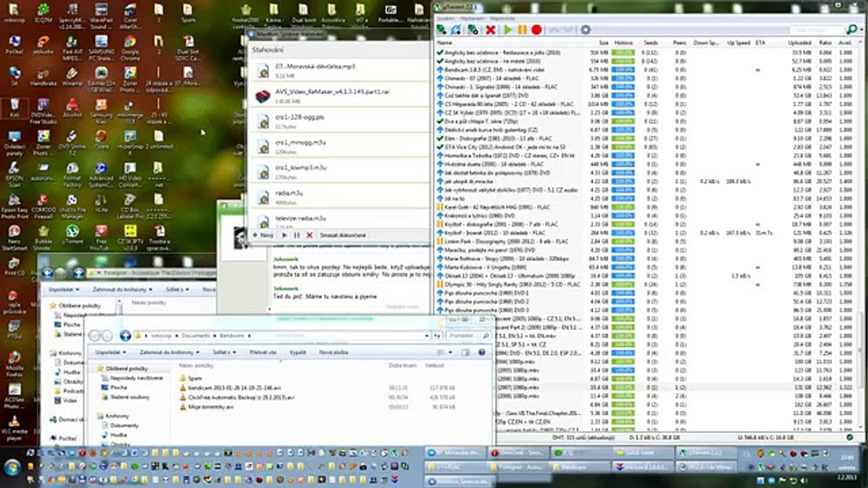
Task: Open the address bar history dropdown in Bandicam window
Action: point(427,335)
